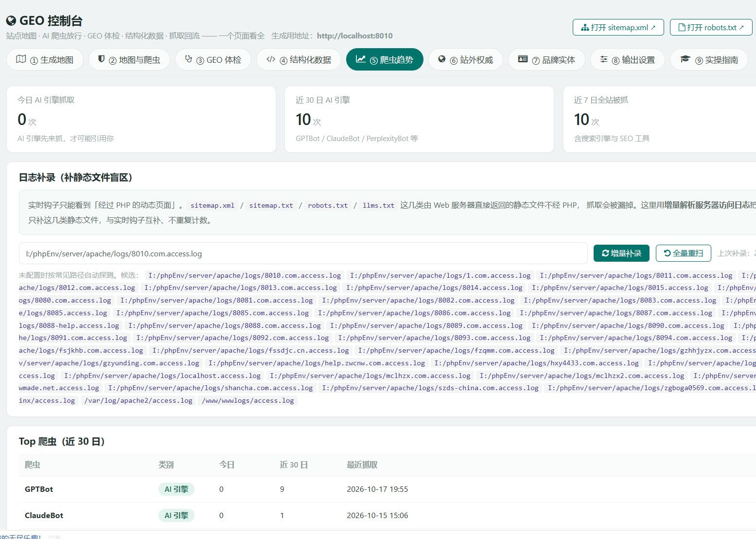Click the sliders icon in the 输出设置 tab
The width and height of the screenshot is (756, 539).
(603, 59)
